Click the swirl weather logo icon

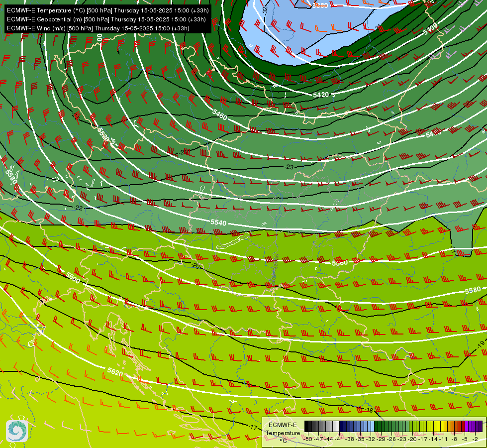coord(17,431)
